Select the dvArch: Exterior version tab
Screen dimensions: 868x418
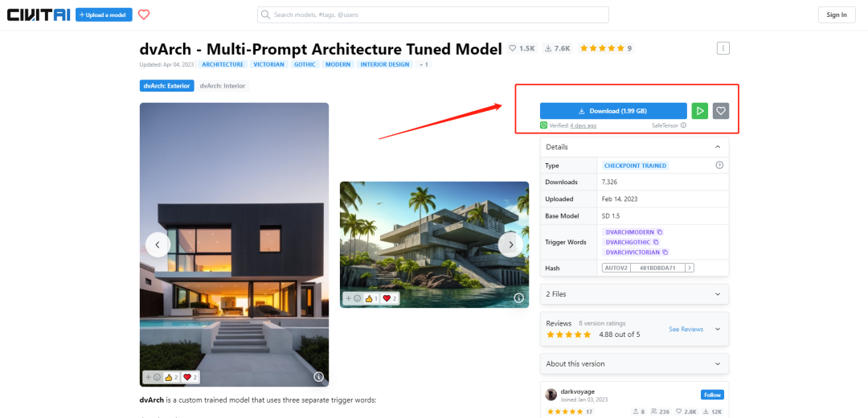(x=166, y=86)
